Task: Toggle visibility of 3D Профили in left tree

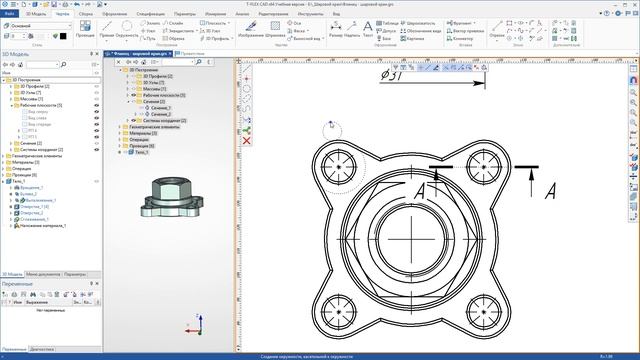Action: pos(97,87)
